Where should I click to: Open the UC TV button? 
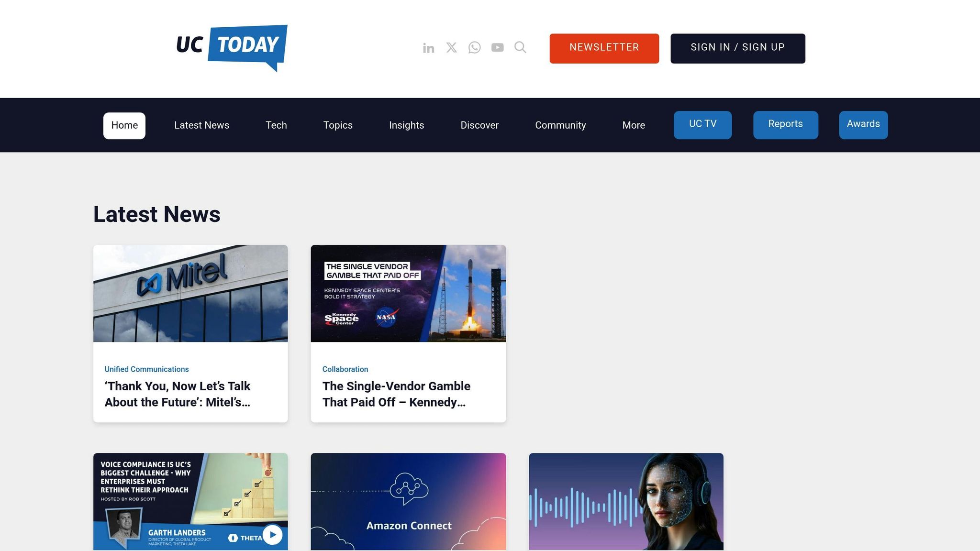(702, 125)
